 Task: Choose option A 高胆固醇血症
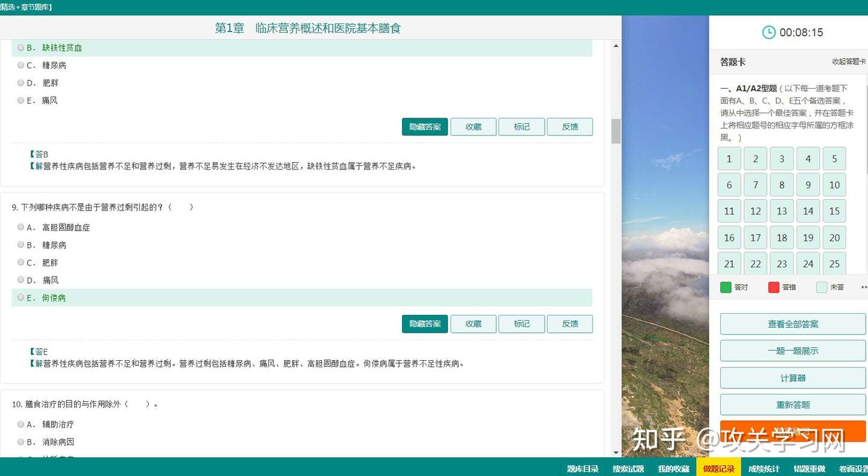pyautogui.click(x=21, y=227)
